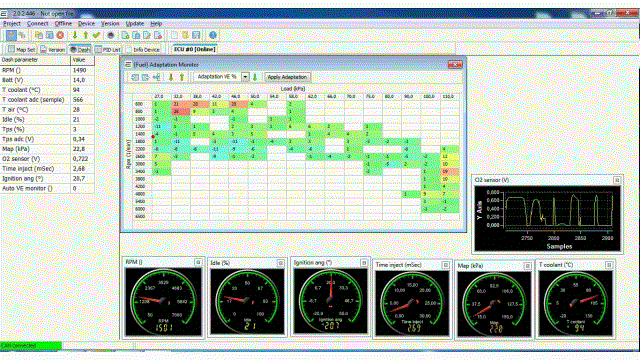Click the blue help question mark icon
Viewport: 640px width, 360px height.
click(x=213, y=35)
